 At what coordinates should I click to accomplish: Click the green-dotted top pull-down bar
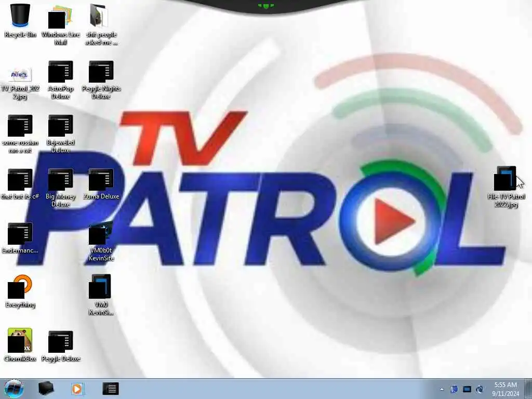coord(266,6)
